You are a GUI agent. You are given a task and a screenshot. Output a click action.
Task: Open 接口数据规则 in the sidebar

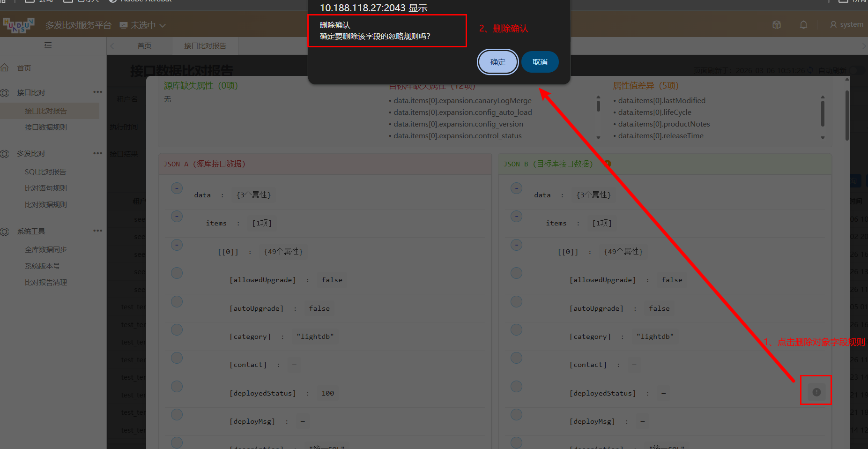46,127
